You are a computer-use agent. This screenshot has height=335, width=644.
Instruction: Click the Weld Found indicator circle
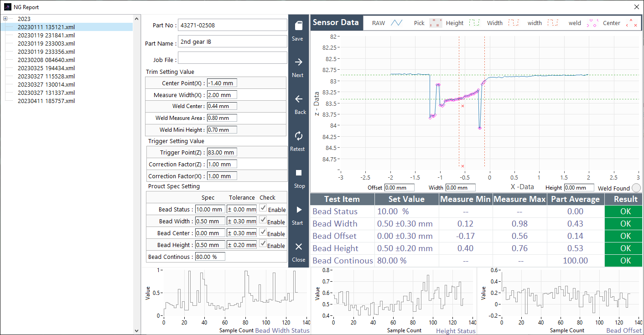pos(636,188)
